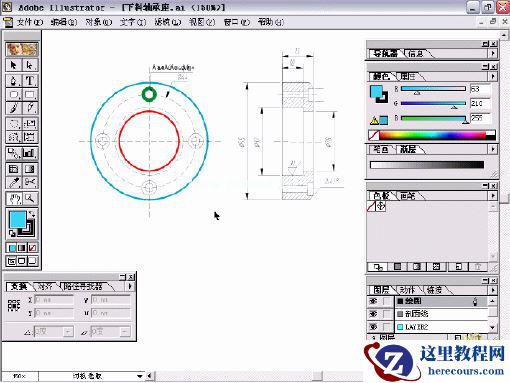The image size is (510, 383).
Task: Open the color panel flyout menu arrow
Action: (493, 76)
